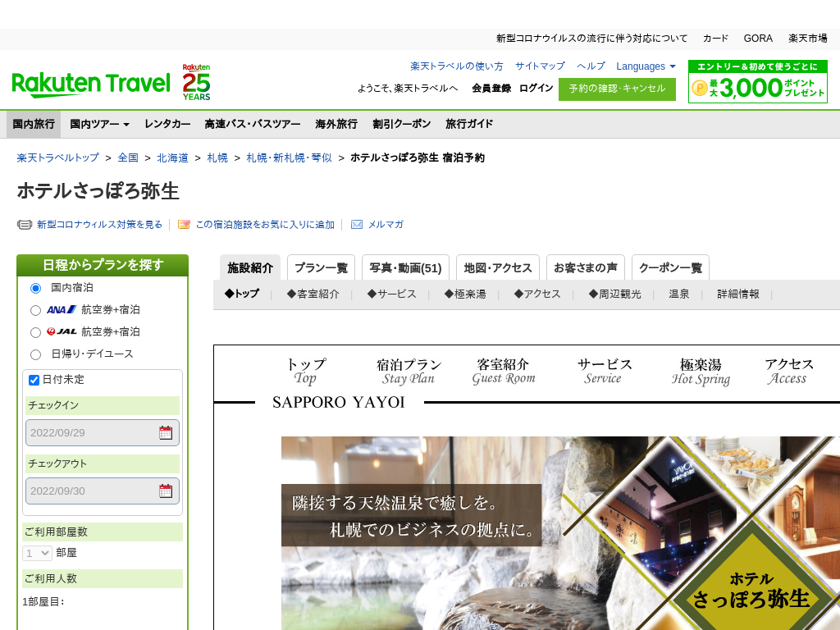The width and height of the screenshot is (840, 630).
Task: Click the GORA link in top bar
Action: (x=758, y=39)
